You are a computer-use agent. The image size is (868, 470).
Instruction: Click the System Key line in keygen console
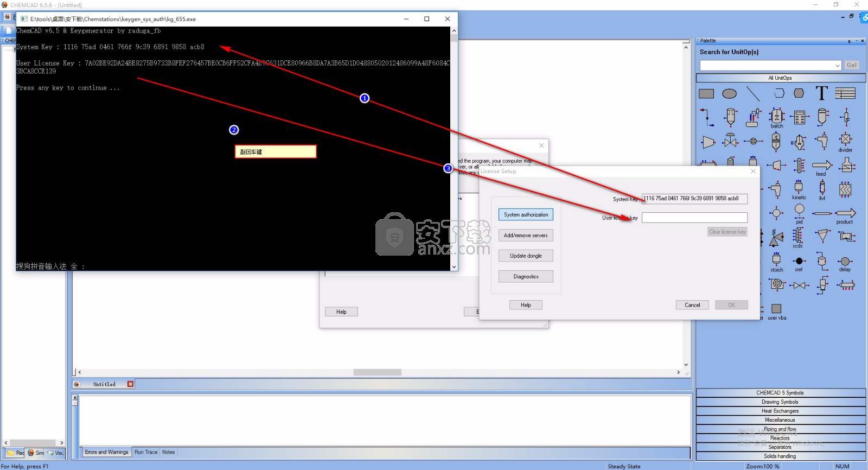110,47
